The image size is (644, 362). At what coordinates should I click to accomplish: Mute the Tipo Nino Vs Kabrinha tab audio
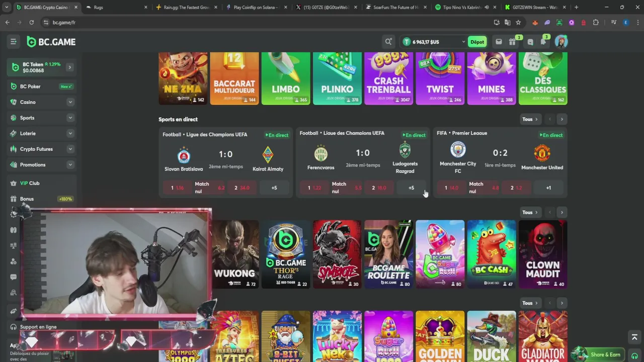coord(486,7)
